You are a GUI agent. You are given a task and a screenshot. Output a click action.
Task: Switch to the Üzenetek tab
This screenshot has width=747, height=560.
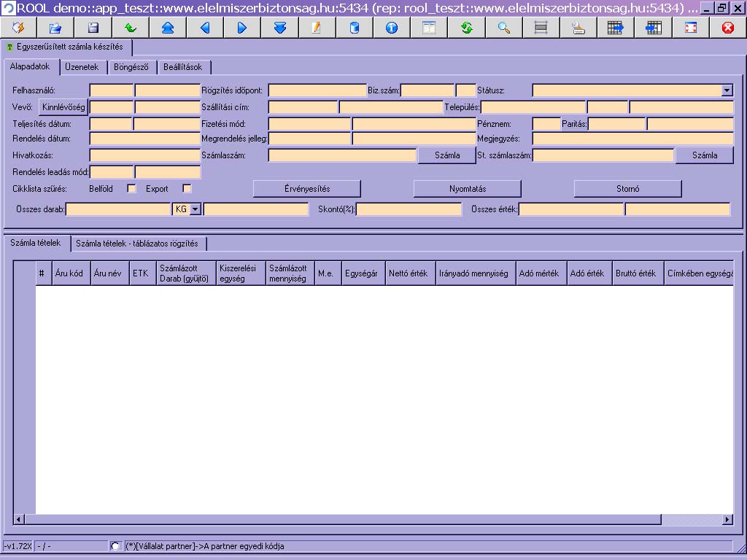(x=82, y=67)
